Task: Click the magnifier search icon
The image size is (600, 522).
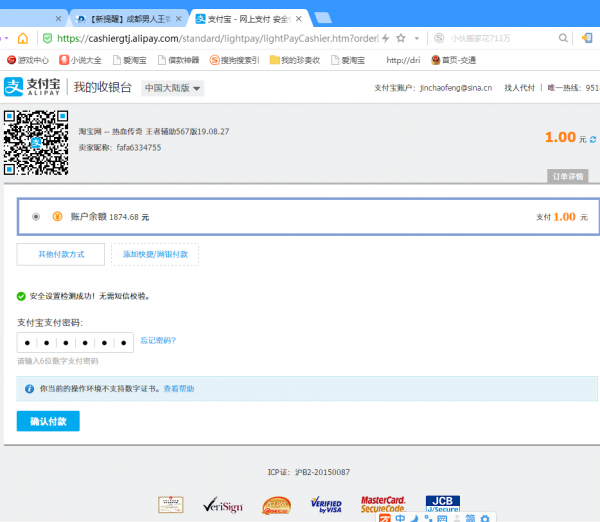Action: [563, 38]
